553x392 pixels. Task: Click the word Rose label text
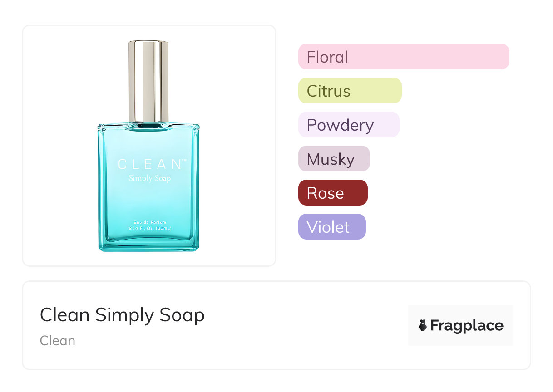(325, 193)
